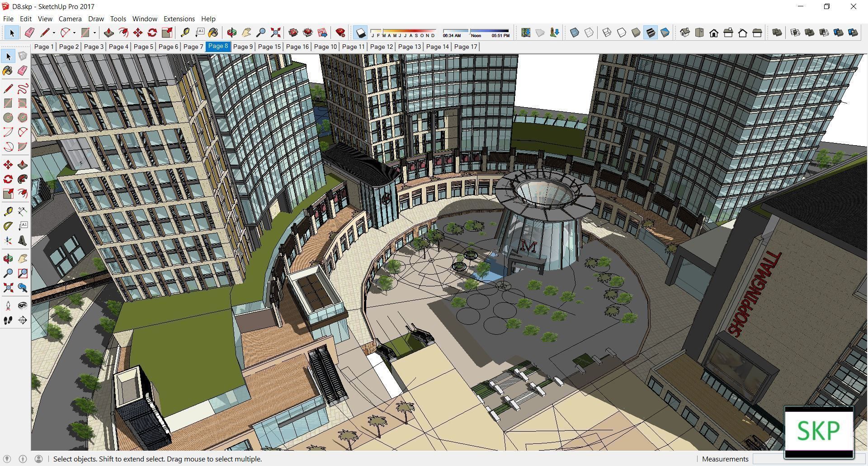
Task: Click the credits info status icon
Action: [x=23, y=459]
